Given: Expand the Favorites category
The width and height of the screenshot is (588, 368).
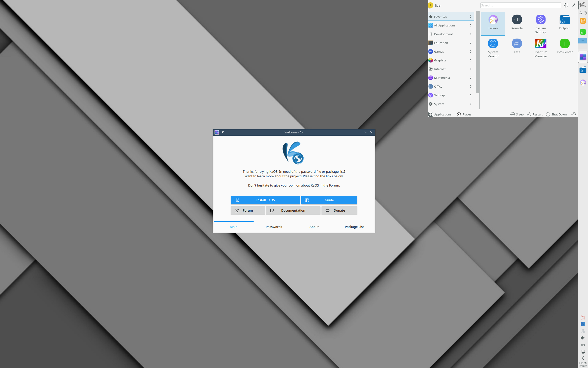Looking at the screenshot, I should point(451,17).
